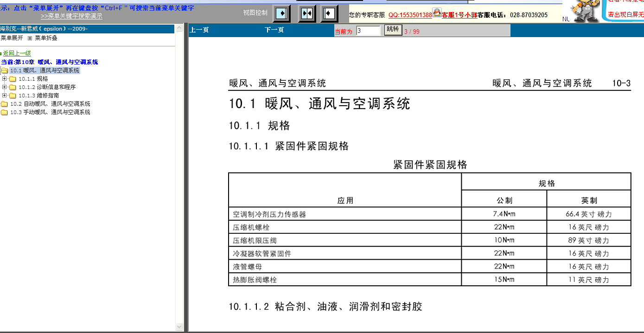This screenshot has height=333, width=644.
Task: Open QQ:1553501388 customer service link
Action: point(410,15)
